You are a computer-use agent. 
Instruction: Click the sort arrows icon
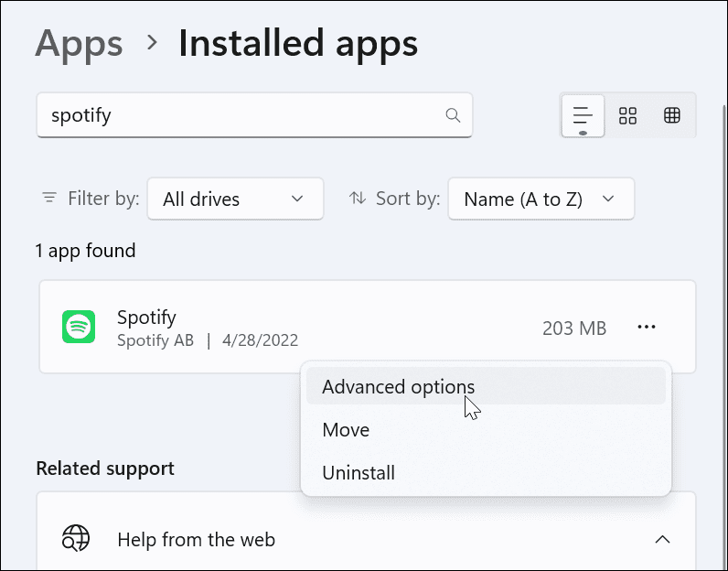[358, 199]
